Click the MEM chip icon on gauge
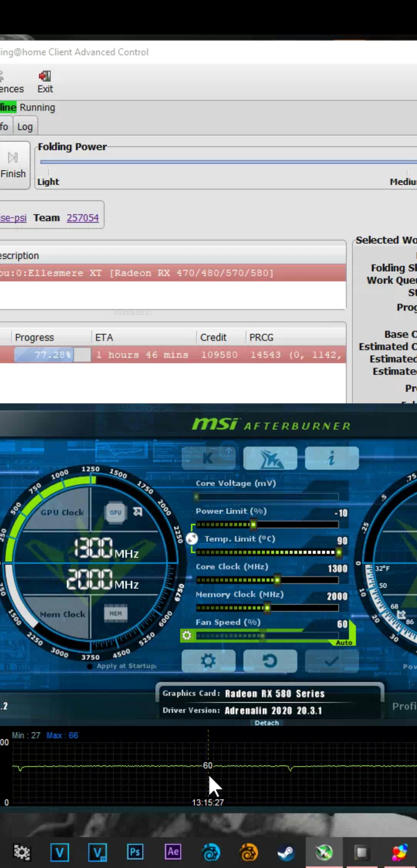417x868 pixels. click(x=115, y=613)
